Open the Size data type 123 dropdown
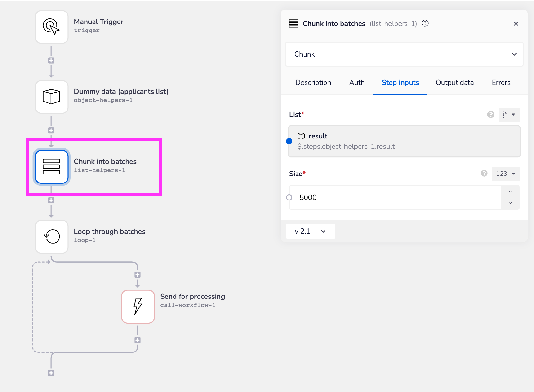Viewport: 534px width, 392px height. coord(505,174)
